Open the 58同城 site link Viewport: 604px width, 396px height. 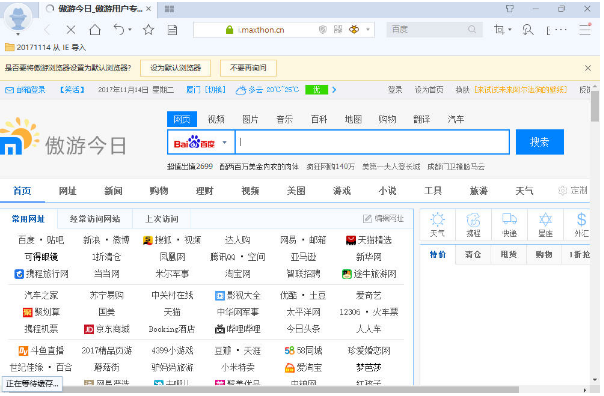[303, 351]
